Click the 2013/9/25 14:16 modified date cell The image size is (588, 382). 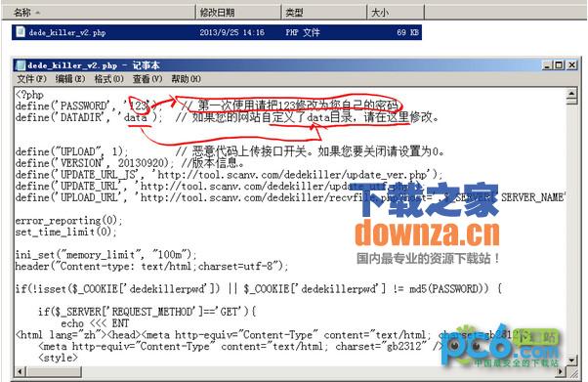point(231,32)
